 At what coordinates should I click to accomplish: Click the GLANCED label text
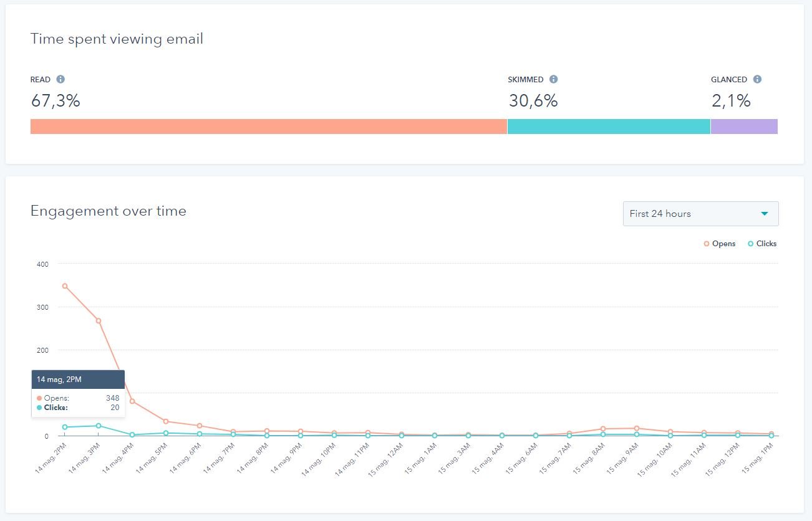(729, 80)
